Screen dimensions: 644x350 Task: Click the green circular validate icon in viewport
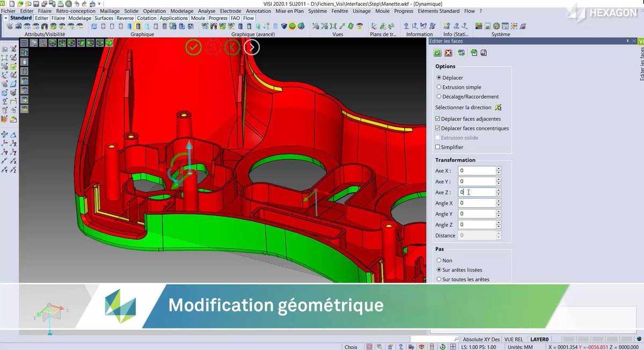pyautogui.click(x=193, y=47)
